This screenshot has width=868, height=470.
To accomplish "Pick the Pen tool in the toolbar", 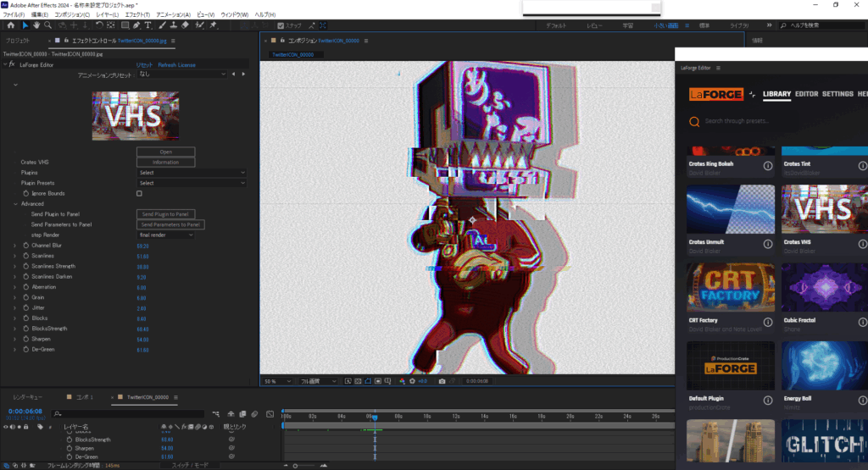I will pos(136,25).
